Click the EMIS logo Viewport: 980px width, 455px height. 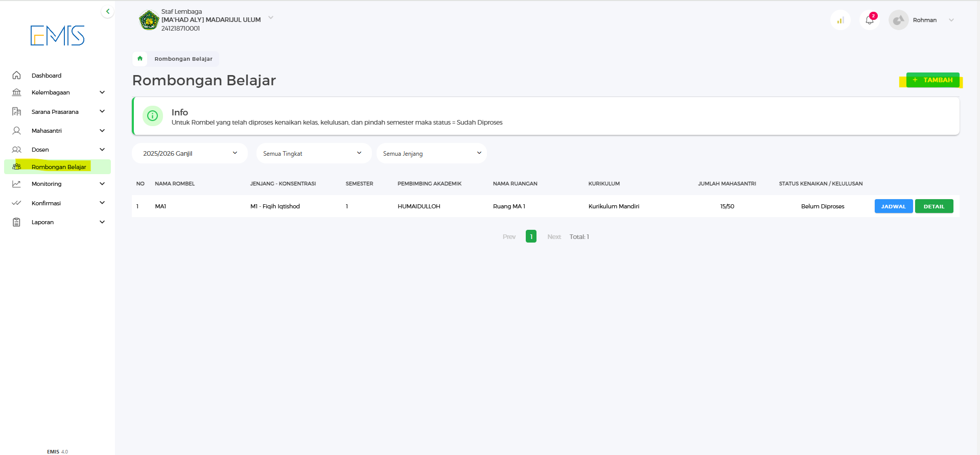click(x=57, y=36)
